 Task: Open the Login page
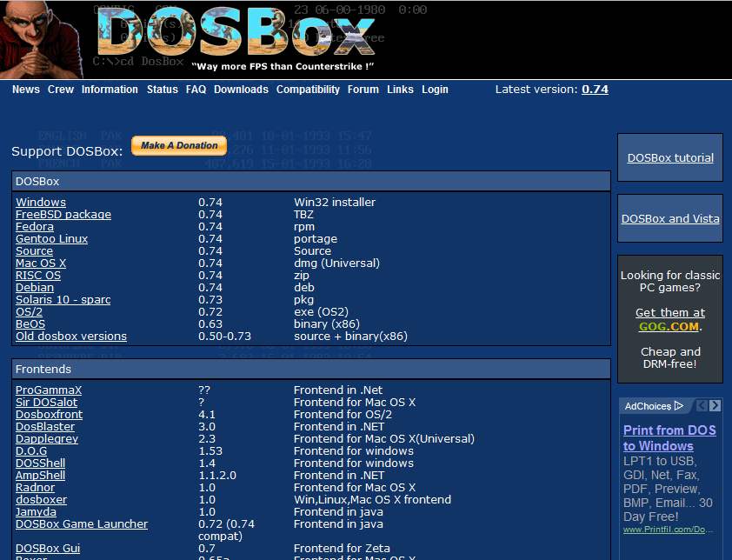pyautogui.click(x=435, y=90)
